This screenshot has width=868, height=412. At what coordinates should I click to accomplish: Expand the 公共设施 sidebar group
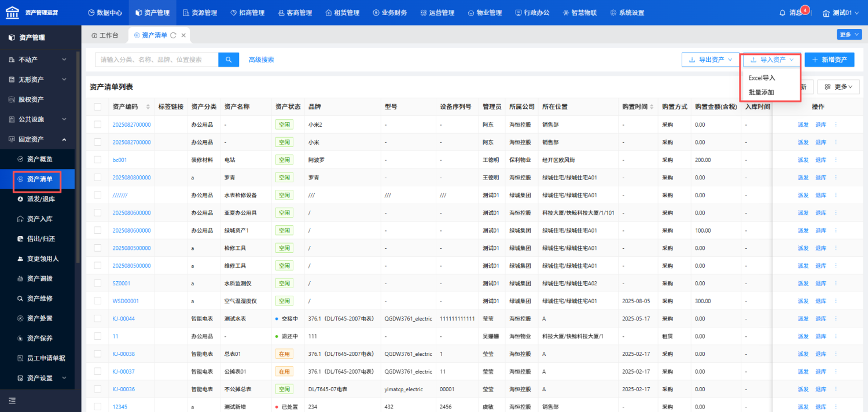point(38,119)
